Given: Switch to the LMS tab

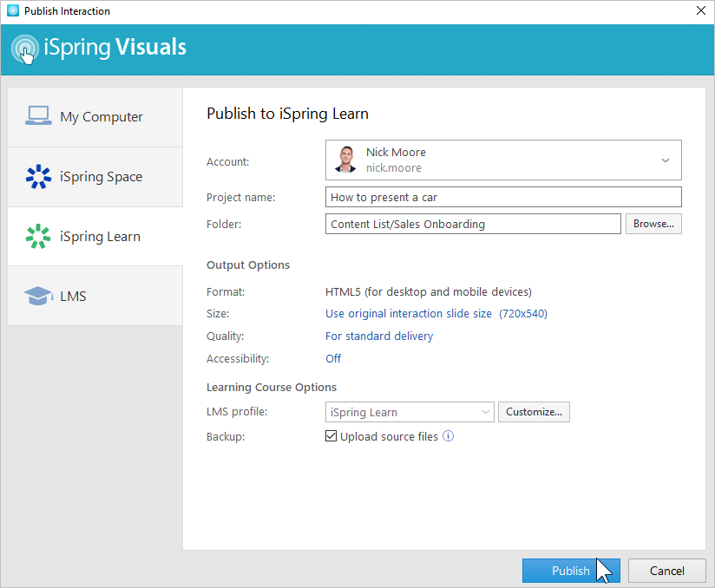Looking at the screenshot, I should pyautogui.click(x=73, y=297).
